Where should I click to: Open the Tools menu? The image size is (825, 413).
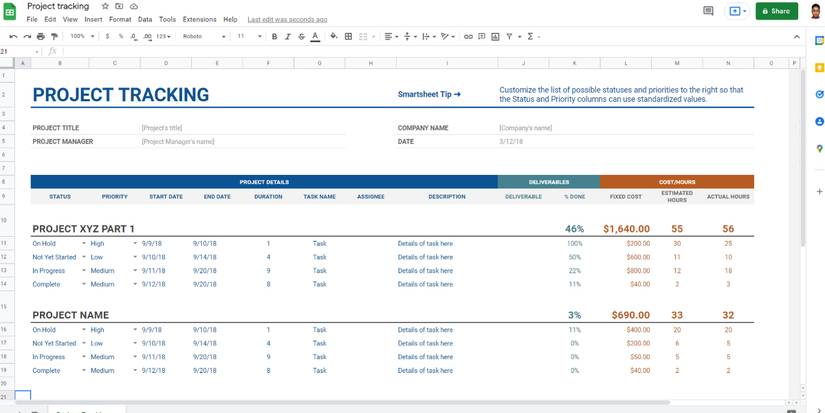[x=167, y=19]
